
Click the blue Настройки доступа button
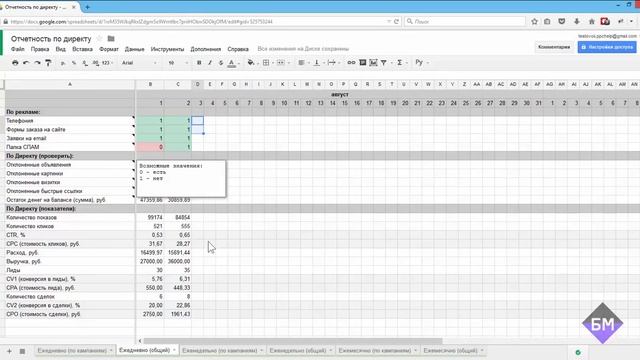(x=607, y=47)
